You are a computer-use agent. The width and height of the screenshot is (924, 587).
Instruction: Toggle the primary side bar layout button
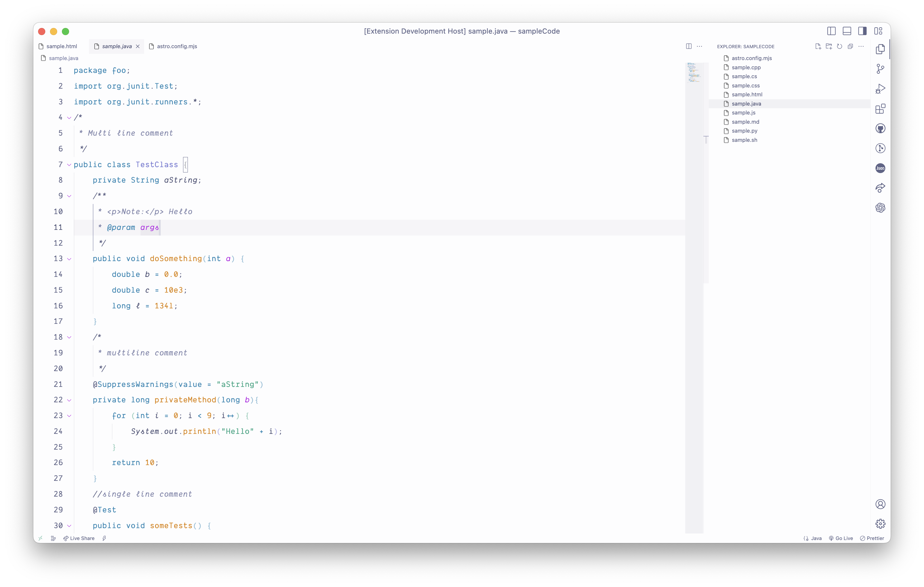click(831, 31)
